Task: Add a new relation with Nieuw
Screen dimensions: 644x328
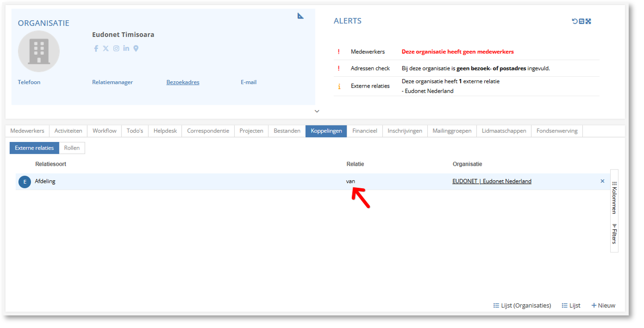Action: (603, 306)
